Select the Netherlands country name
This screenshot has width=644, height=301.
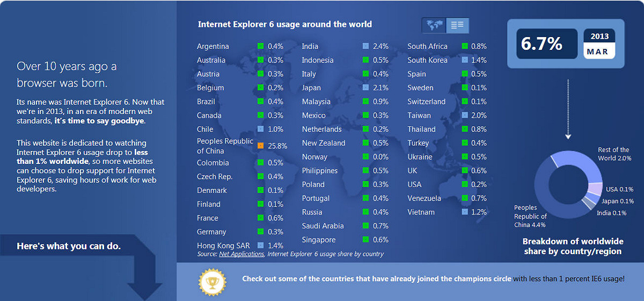(322, 129)
